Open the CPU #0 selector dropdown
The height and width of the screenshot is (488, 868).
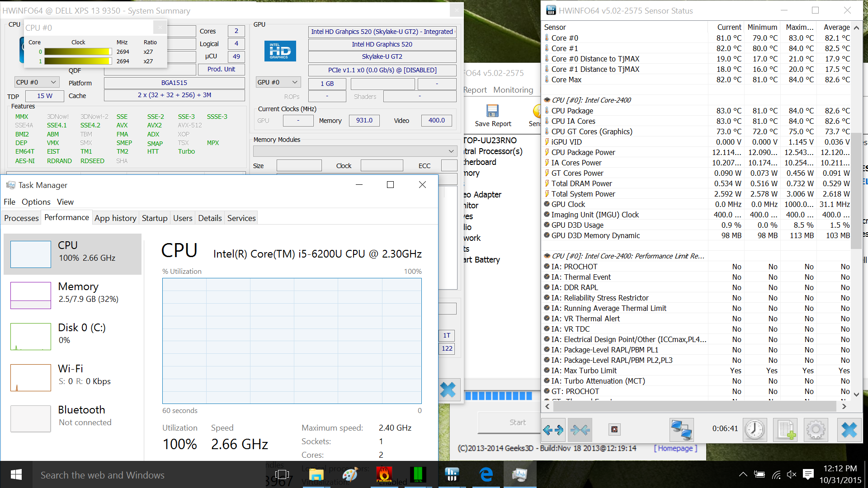[x=36, y=82]
